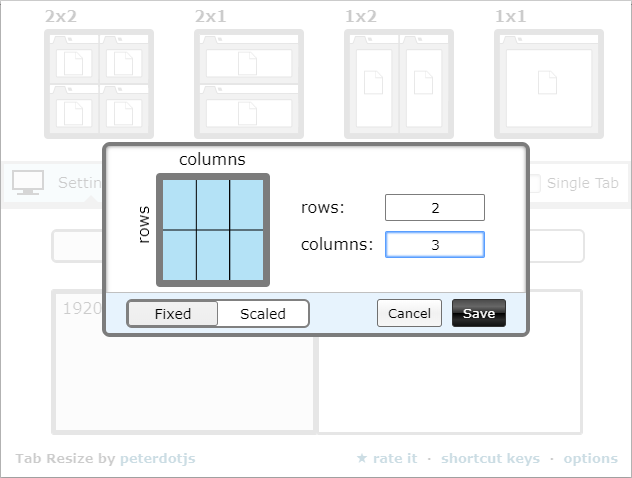Cancel the custom layout dialog
This screenshot has width=632, height=478.
(409, 313)
